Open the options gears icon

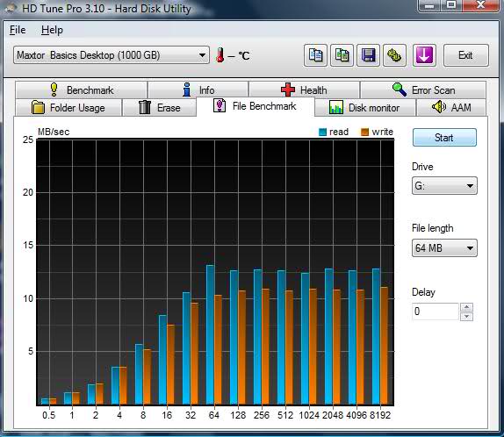pyautogui.click(x=394, y=55)
